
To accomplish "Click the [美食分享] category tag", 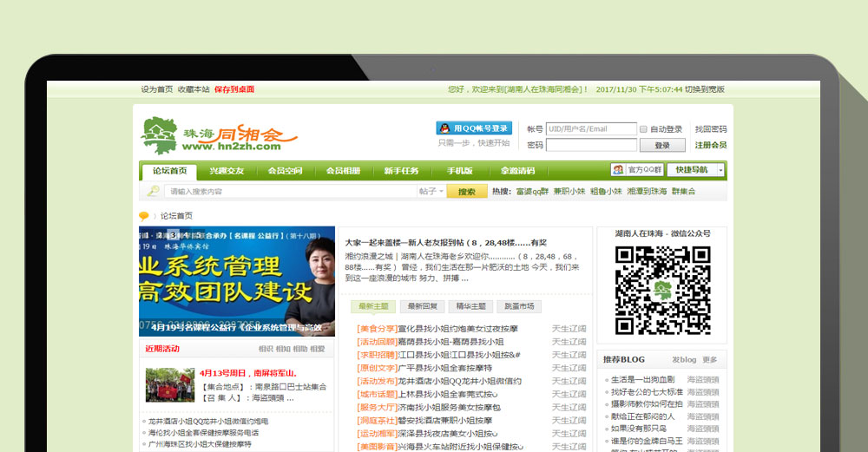I will 377,329.
